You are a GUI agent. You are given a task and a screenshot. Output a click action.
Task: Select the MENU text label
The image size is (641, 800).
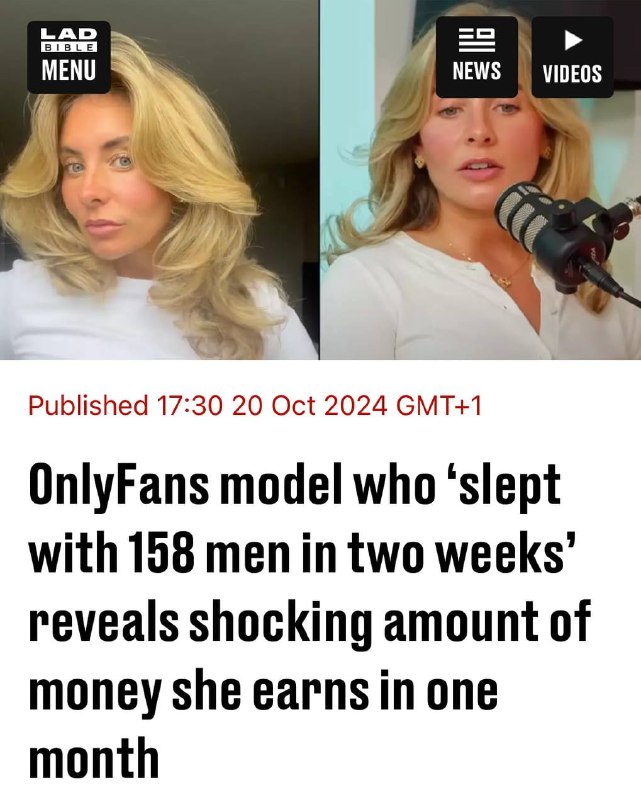tap(69, 70)
